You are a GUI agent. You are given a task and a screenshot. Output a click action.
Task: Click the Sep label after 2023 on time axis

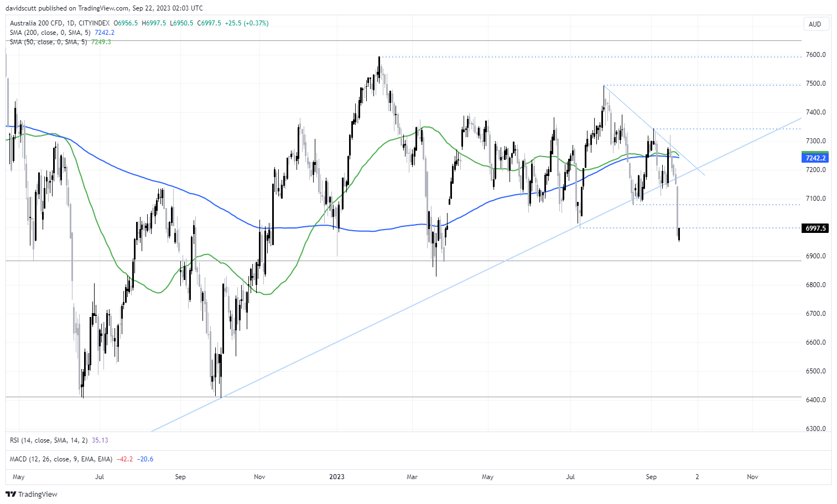651,477
